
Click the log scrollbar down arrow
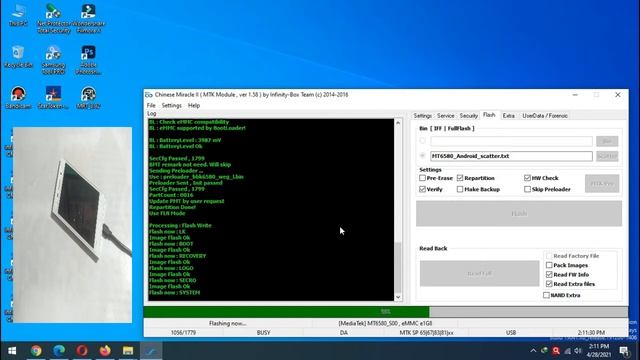pyautogui.click(x=398, y=297)
